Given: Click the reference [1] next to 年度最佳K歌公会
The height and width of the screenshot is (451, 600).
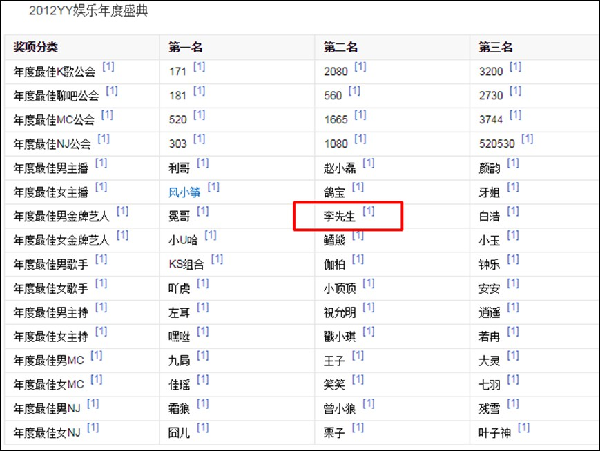Looking at the screenshot, I should pos(108,67).
